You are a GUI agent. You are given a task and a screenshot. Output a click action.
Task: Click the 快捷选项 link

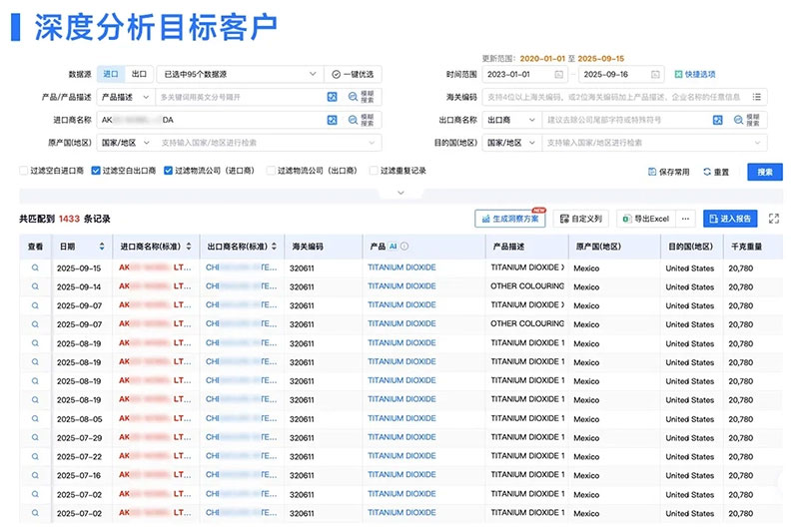coord(695,74)
